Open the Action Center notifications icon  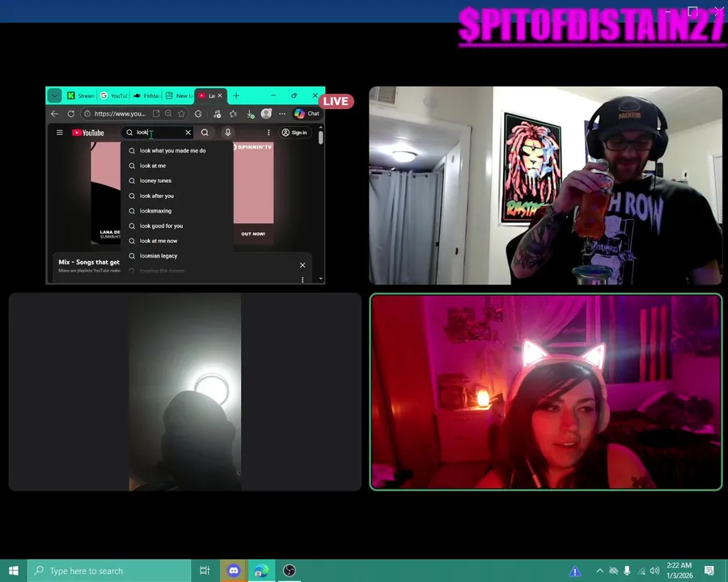[x=709, y=571]
